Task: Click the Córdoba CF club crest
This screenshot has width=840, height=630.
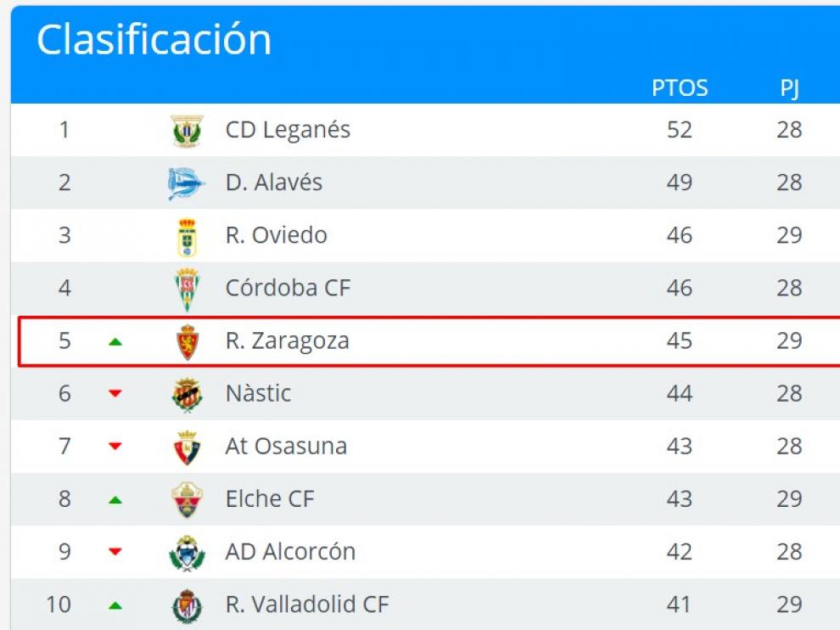Action: (x=187, y=290)
